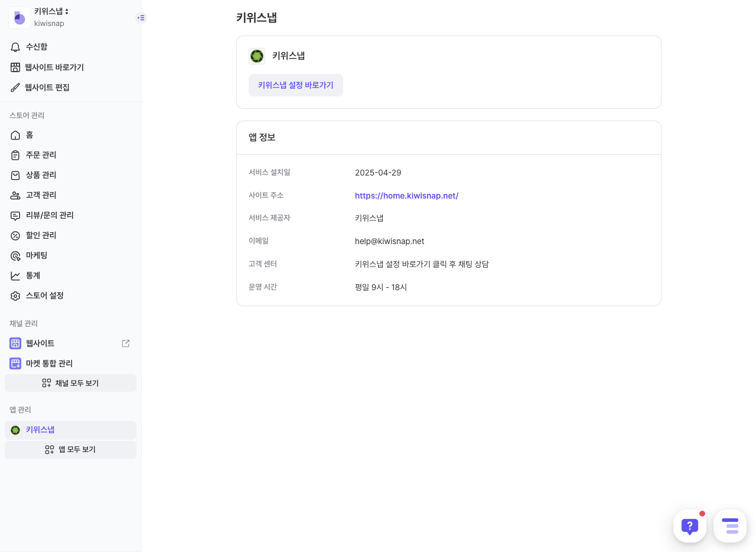
Task: Click 키위스냅 설정 바로가기 button
Action: tap(295, 85)
